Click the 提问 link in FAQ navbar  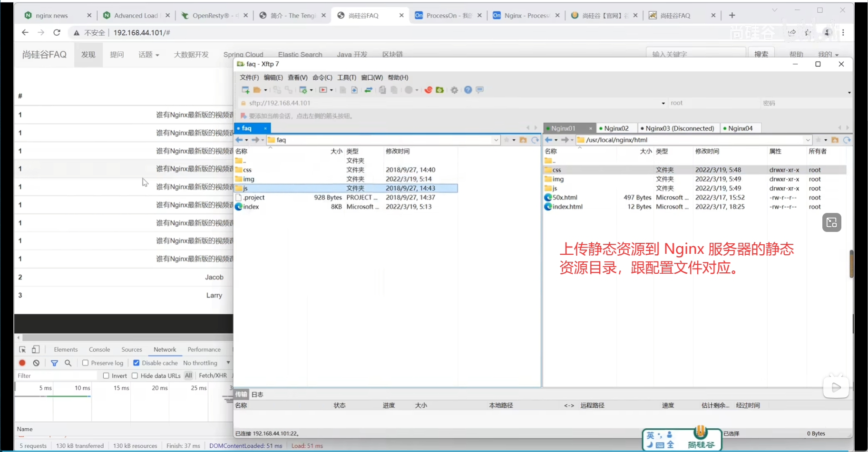pyautogui.click(x=117, y=55)
